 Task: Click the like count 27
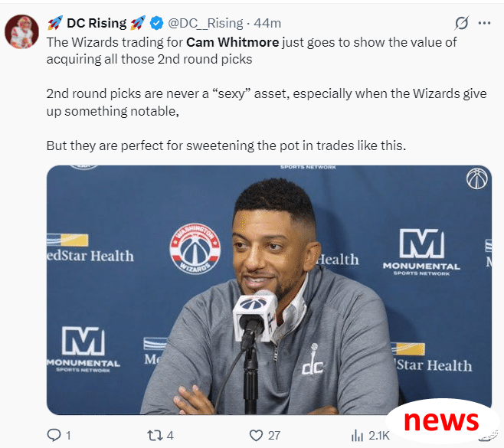274,436
